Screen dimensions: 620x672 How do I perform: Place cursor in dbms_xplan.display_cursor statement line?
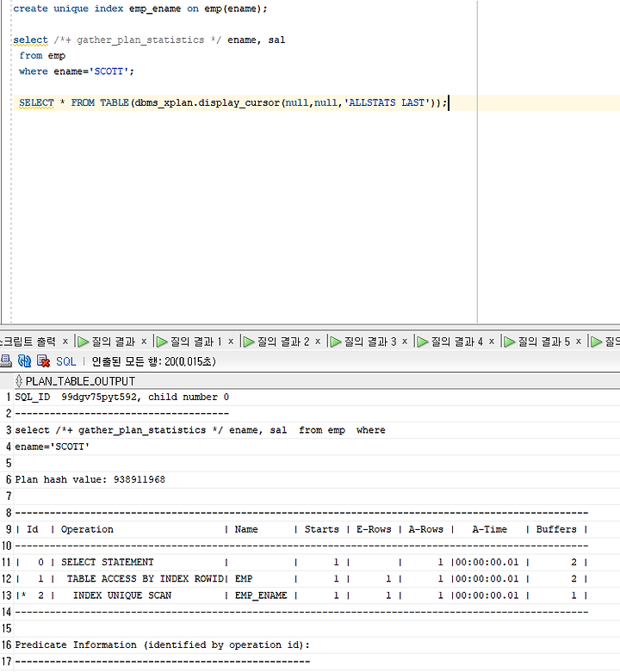[232, 103]
